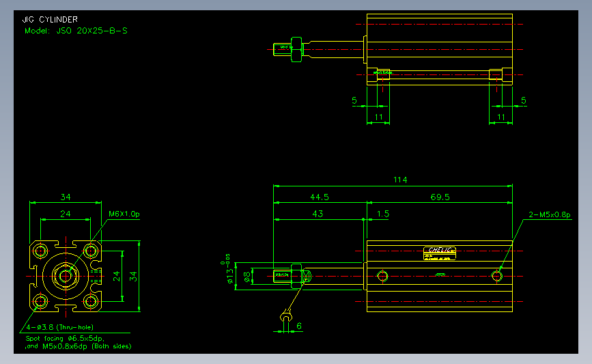The image size is (592, 364).
Task: Select the horizontal '34' width dimension
Action: point(66,197)
